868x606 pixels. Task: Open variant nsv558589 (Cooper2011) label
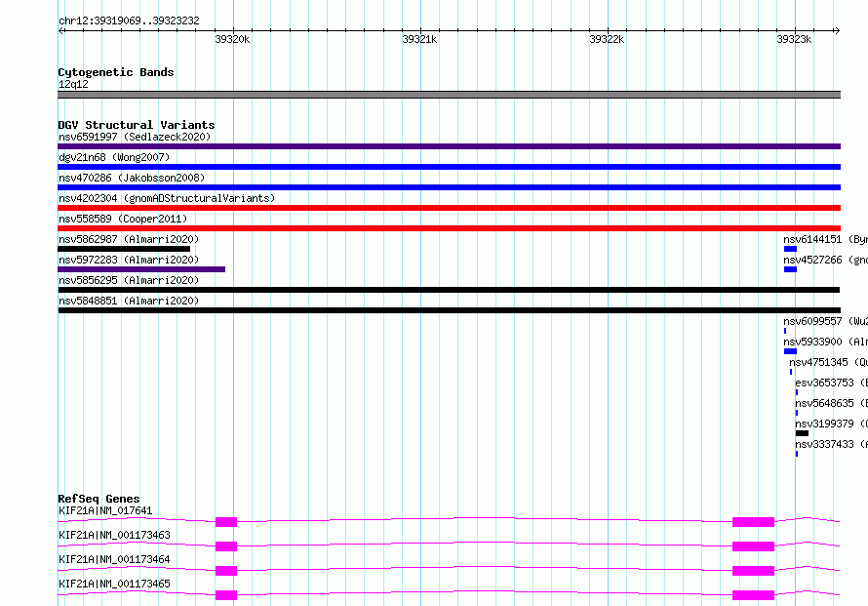click(x=123, y=219)
